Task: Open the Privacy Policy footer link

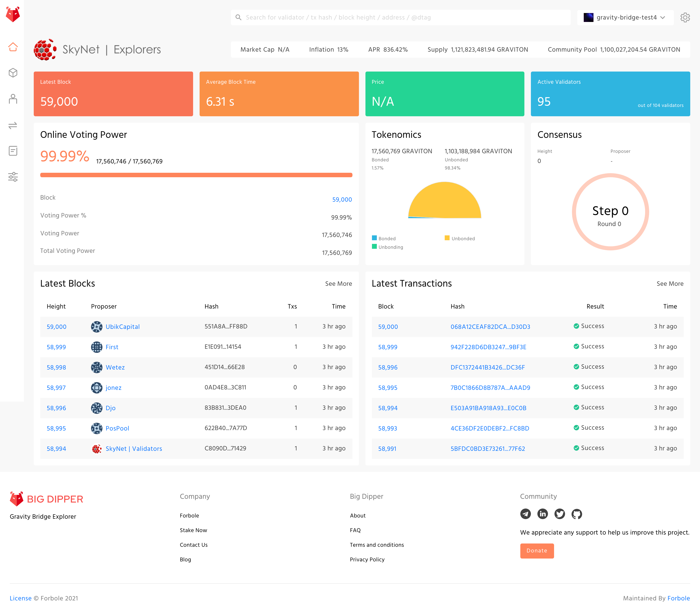Action: 367,560
